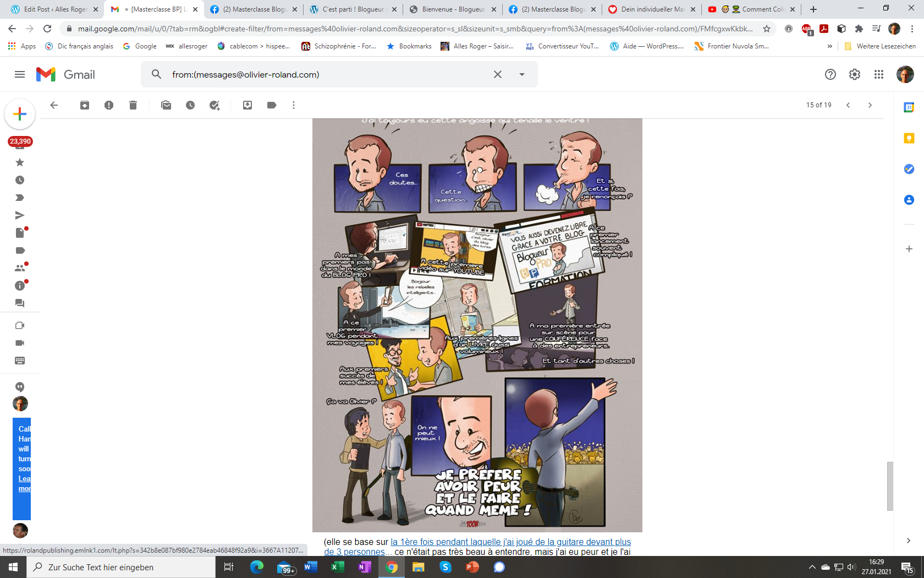Expand hidden bookmarks overflow chevron

830,46
